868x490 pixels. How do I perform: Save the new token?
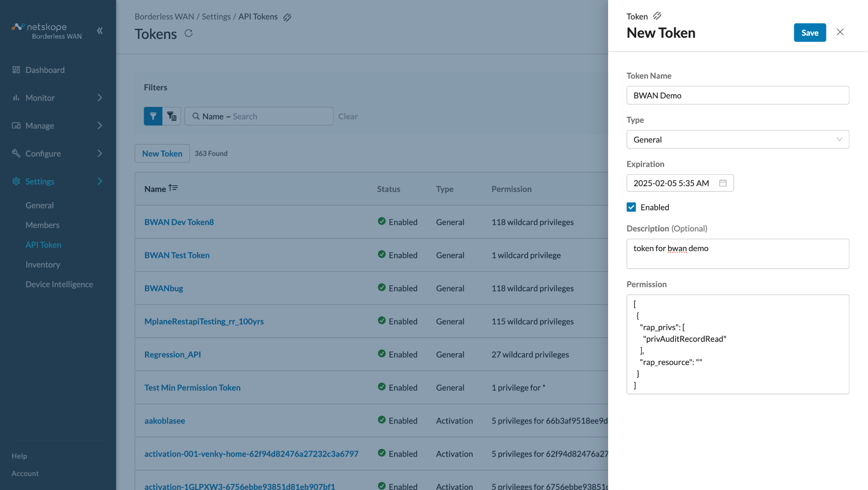pos(810,33)
